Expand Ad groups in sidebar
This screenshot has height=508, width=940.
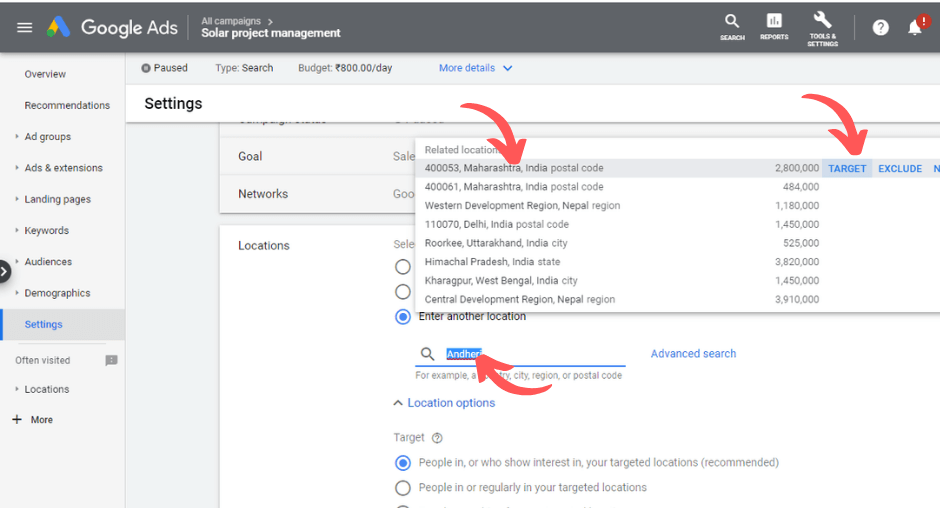(17, 137)
